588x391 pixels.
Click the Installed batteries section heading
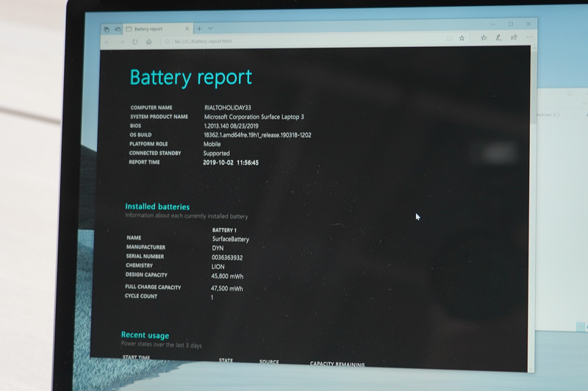157,207
